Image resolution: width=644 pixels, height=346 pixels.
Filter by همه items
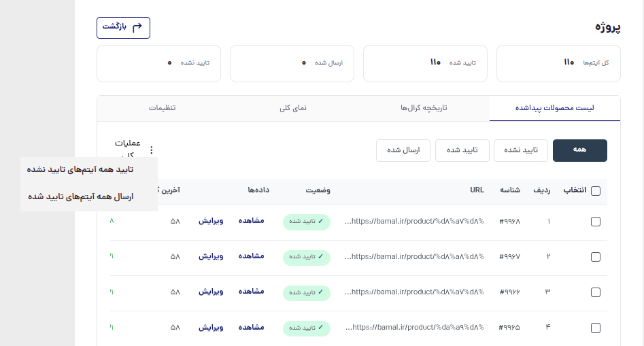pyautogui.click(x=580, y=150)
